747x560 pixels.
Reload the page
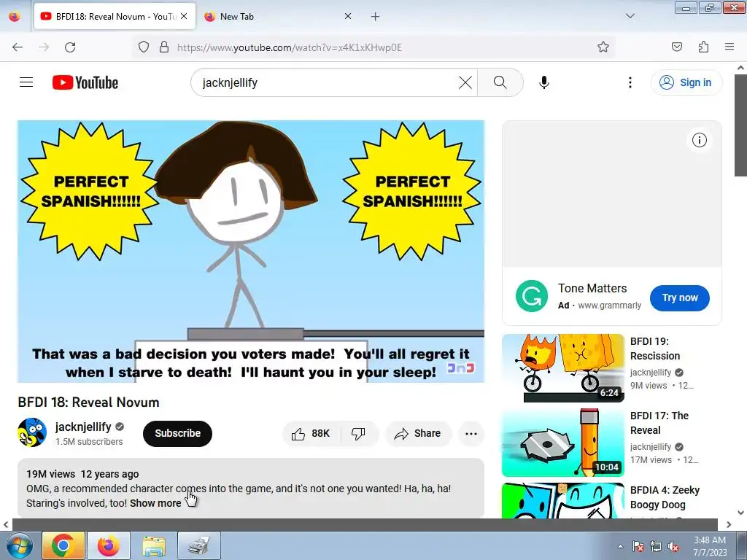point(70,47)
